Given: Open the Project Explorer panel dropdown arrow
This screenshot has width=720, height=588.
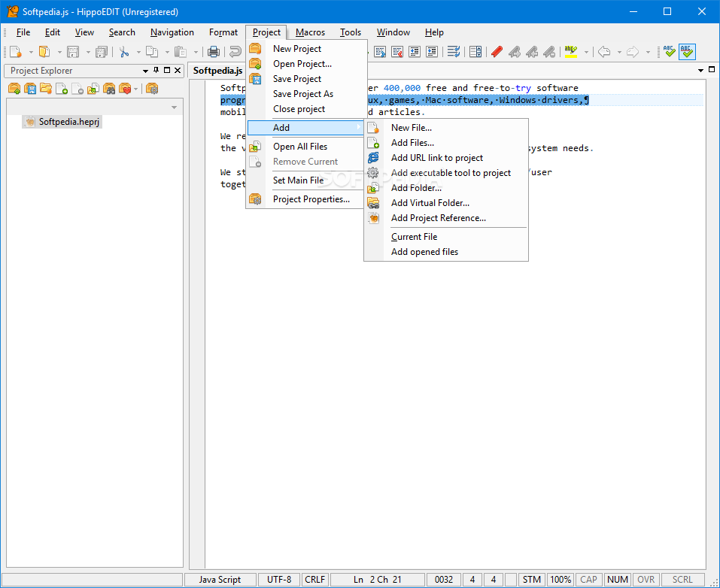Looking at the screenshot, I should (145, 71).
